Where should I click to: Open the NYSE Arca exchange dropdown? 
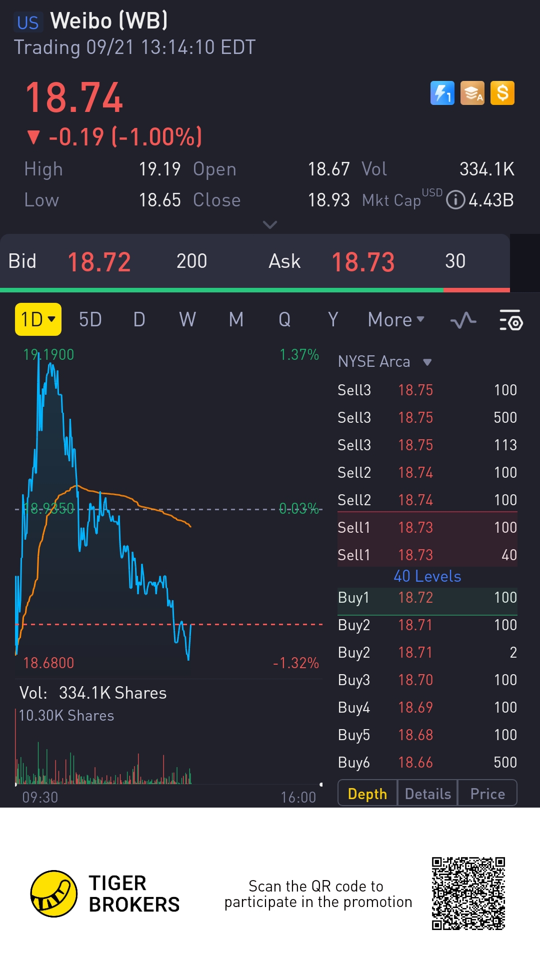pos(384,361)
